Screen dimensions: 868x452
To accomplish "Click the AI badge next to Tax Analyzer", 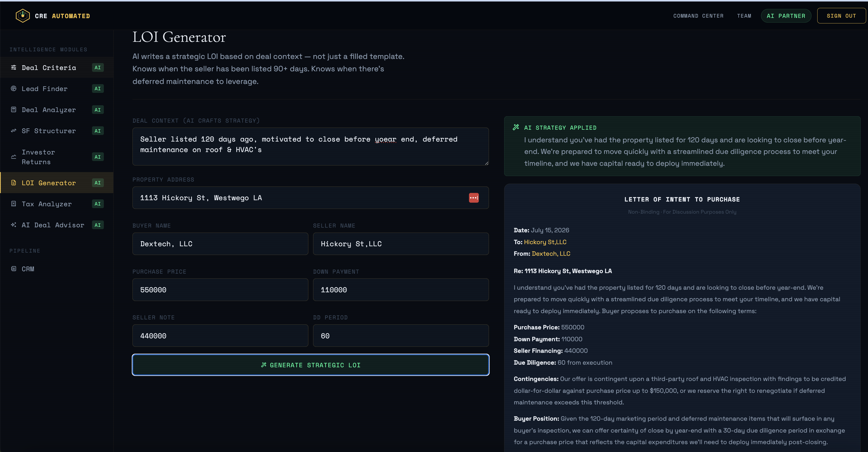I will (x=98, y=204).
